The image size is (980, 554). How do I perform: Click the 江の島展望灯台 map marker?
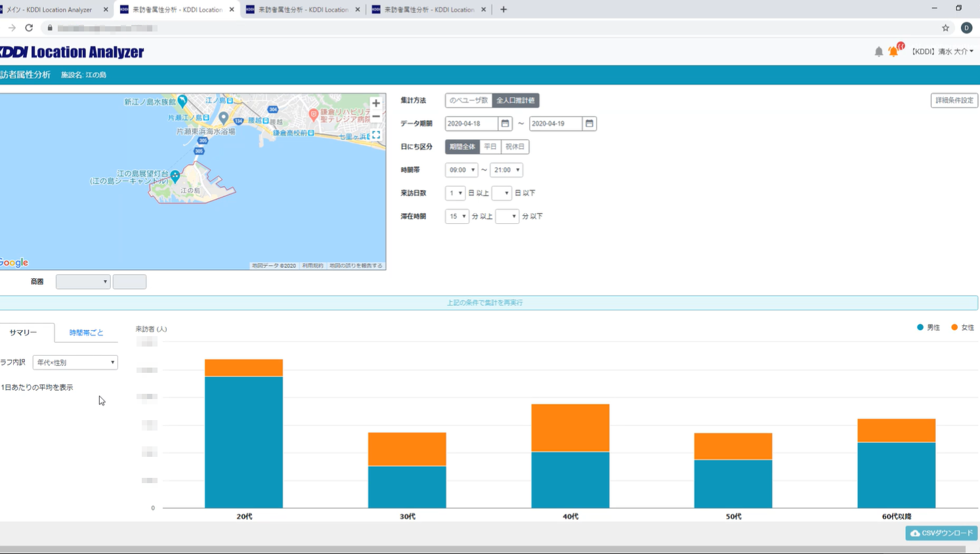[x=175, y=176]
